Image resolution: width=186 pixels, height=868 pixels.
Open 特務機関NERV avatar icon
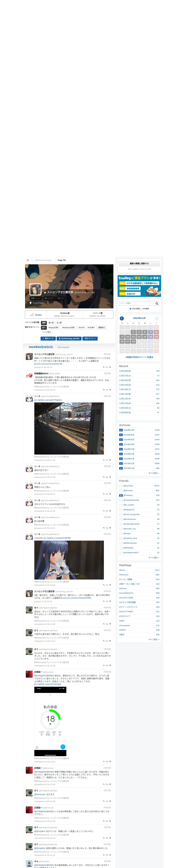pos(29,376)
